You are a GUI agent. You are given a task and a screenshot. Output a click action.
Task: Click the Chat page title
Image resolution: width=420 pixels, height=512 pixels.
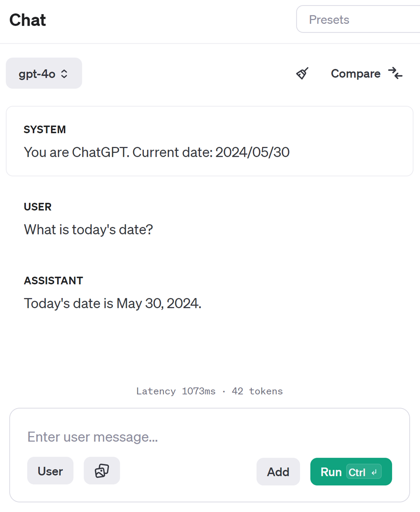pyautogui.click(x=28, y=20)
